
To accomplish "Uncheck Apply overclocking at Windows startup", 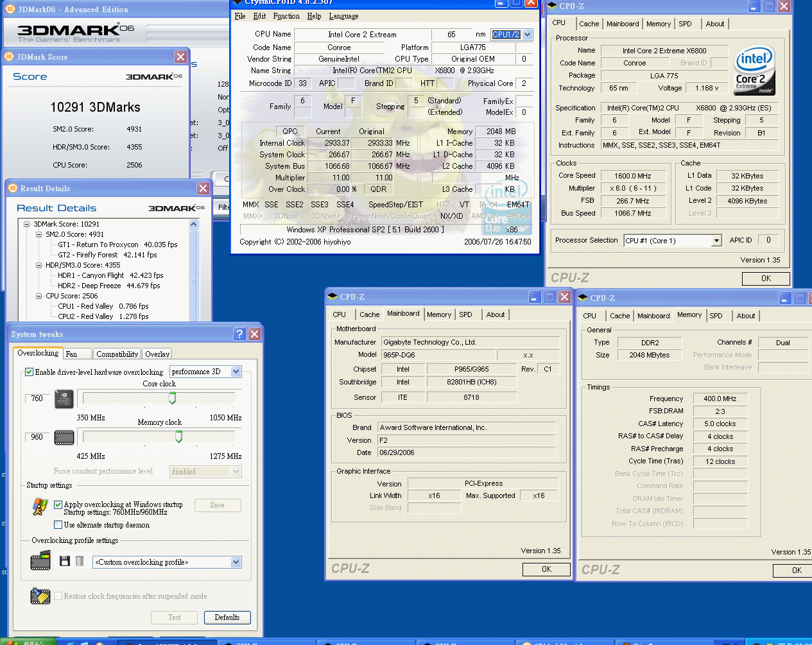I will tap(58, 504).
